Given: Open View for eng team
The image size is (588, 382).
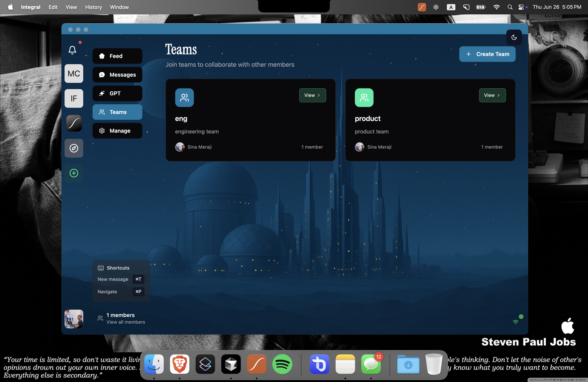Looking at the screenshot, I should 312,95.
